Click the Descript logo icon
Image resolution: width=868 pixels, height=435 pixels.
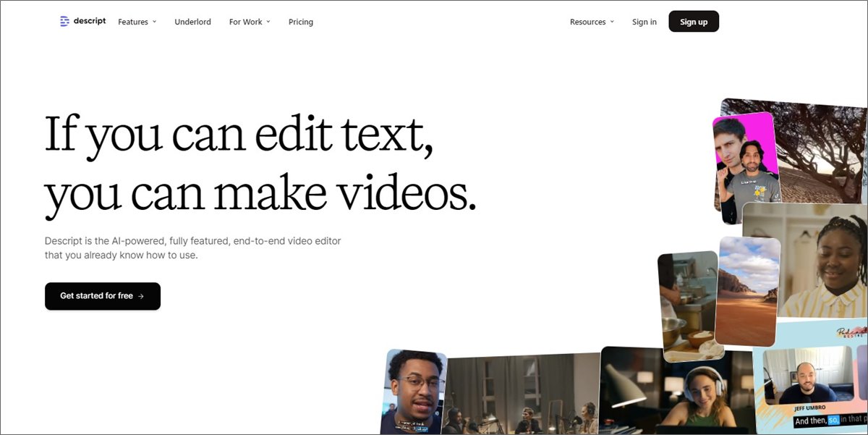tap(65, 22)
